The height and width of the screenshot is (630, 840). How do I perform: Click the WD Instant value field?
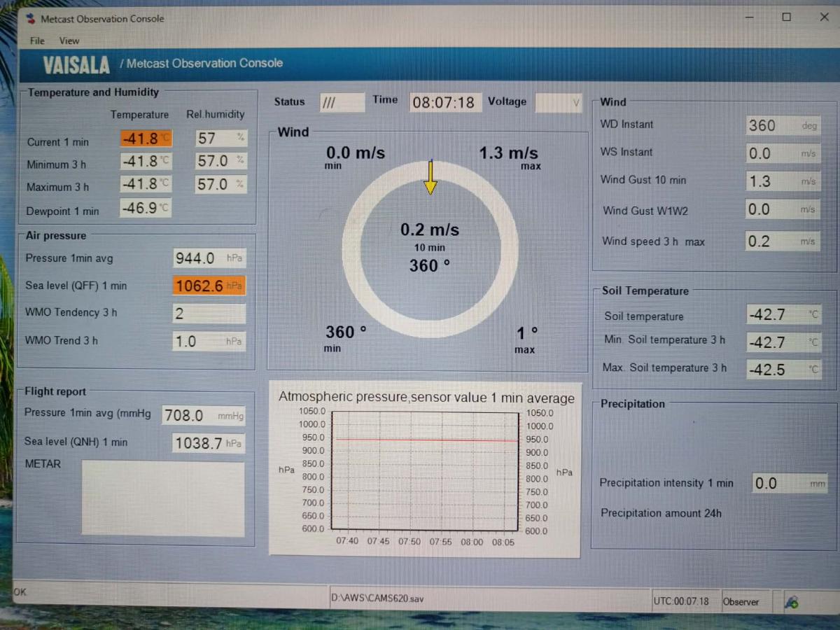tap(782, 126)
